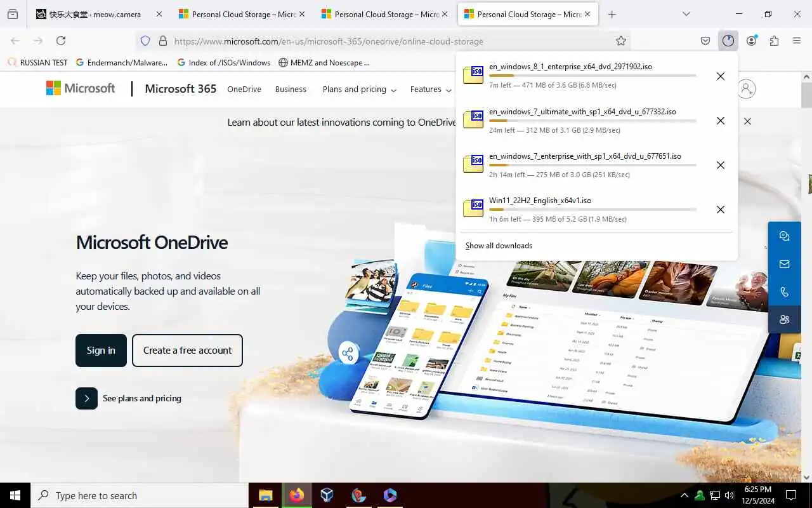Bookmark this page with the star
Screen dimensions: 812x508
621,41
